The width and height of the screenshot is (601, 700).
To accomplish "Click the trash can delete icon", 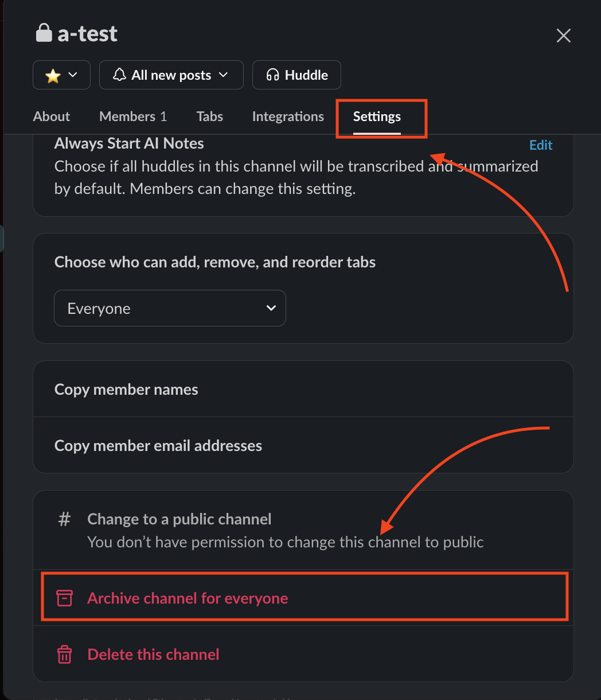I will (64, 655).
